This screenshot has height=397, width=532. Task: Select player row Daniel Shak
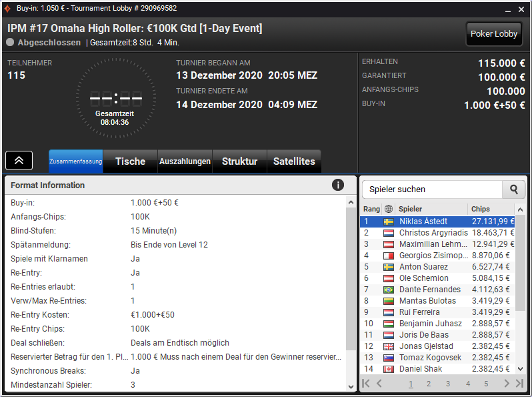click(x=437, y=369)
